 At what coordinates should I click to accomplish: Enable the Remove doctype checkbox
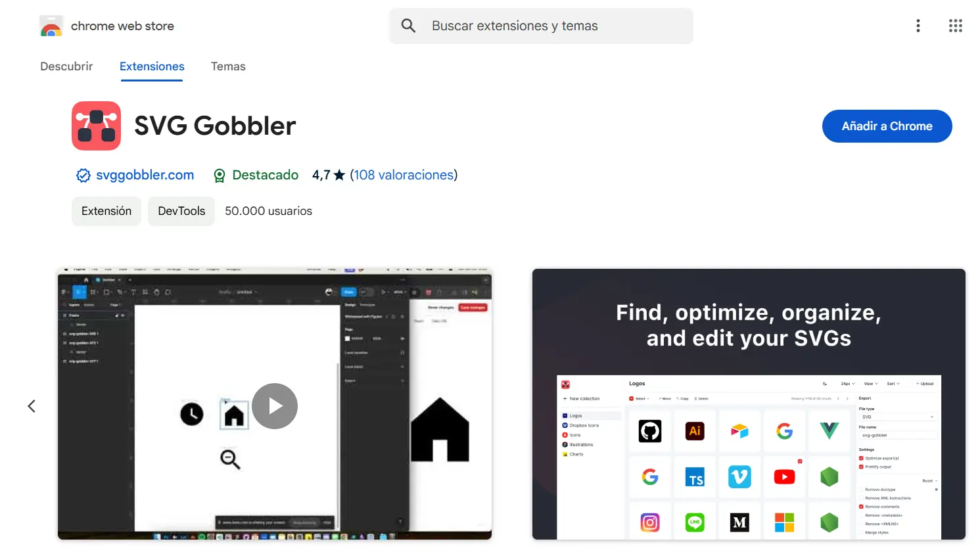click(861, 489)
